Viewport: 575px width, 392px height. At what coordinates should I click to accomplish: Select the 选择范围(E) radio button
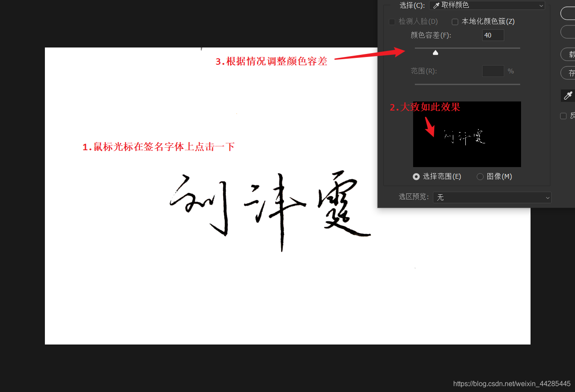(x=416, y=176)
